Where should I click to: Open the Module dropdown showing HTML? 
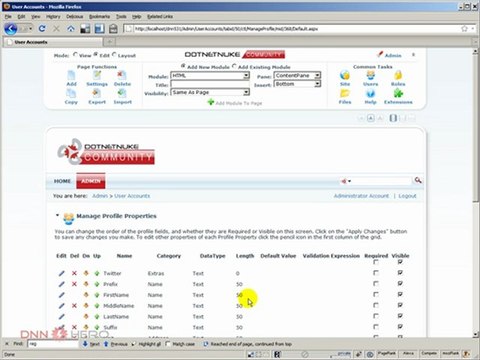coord(210,76)
